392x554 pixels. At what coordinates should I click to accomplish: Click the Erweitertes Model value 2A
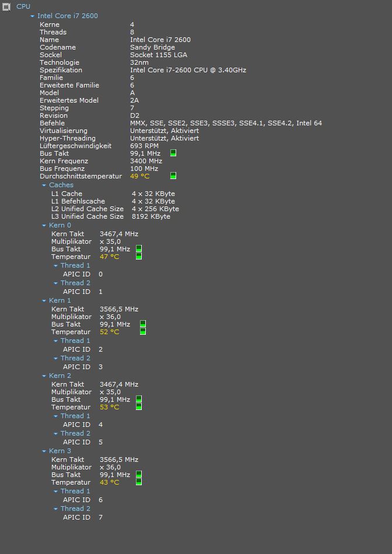click(134, 100)
